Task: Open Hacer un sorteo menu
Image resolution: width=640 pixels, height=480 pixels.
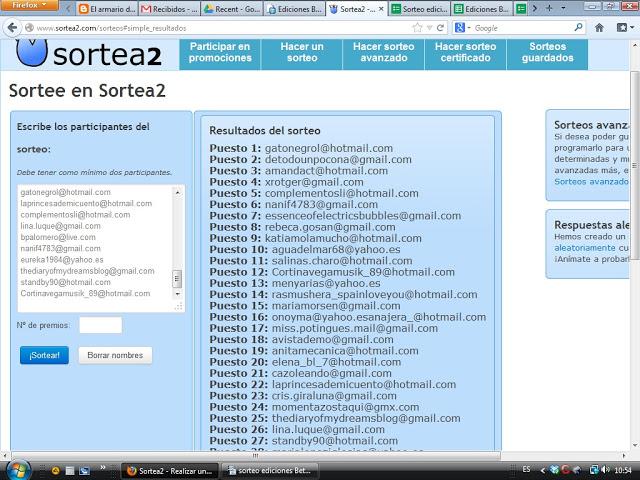Action: point(302,54)
